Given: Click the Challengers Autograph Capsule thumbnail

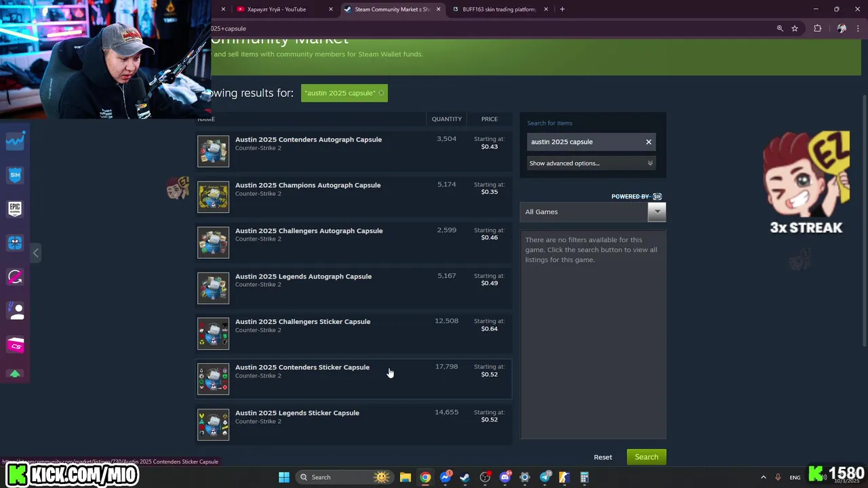Looking at the screenshot, I should (214, 242).
